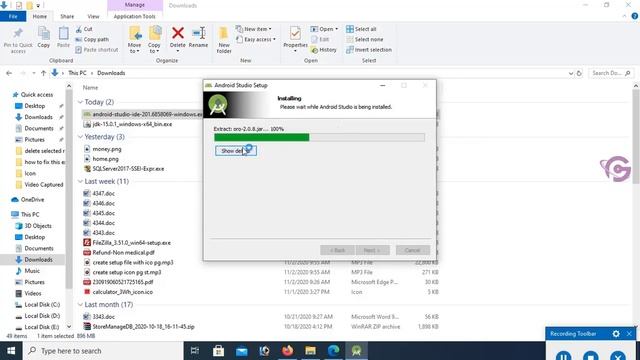
Task: Click Invert selection in ribbon
Action: [x=369, y=49]
